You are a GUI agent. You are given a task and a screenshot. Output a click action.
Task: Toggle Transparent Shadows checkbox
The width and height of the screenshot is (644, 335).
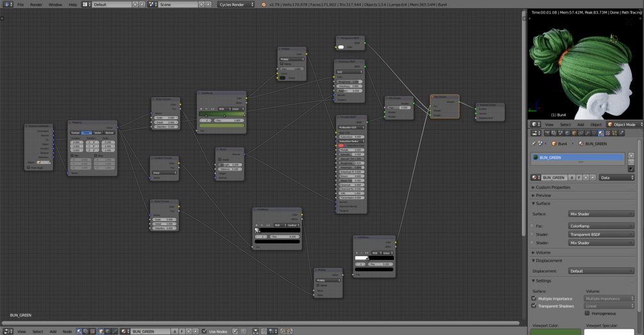[534, 306]
